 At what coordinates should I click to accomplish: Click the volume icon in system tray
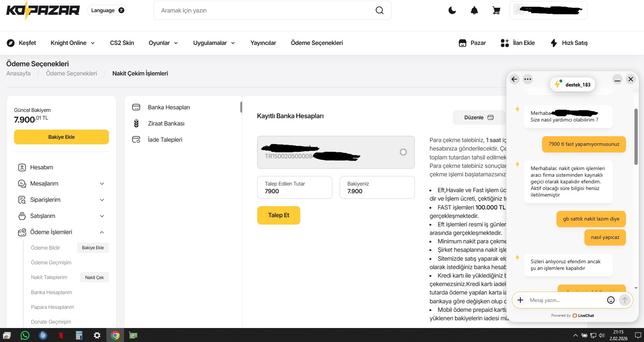602,335
